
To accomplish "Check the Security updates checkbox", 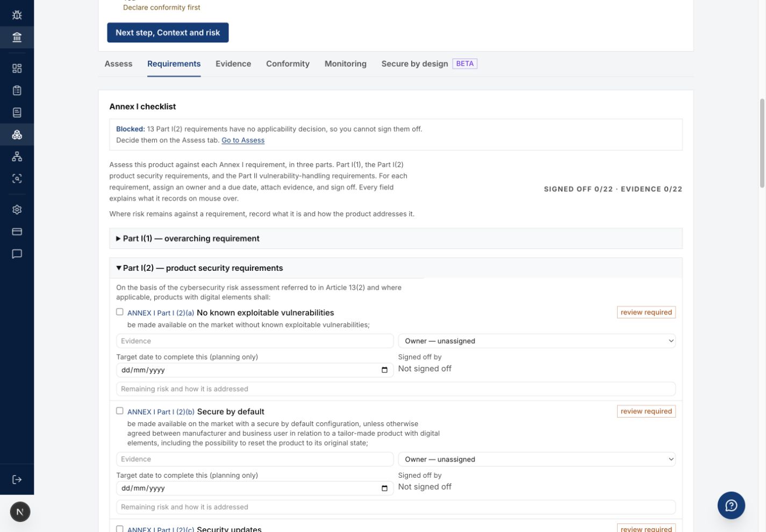I will [x=120, y=529].
